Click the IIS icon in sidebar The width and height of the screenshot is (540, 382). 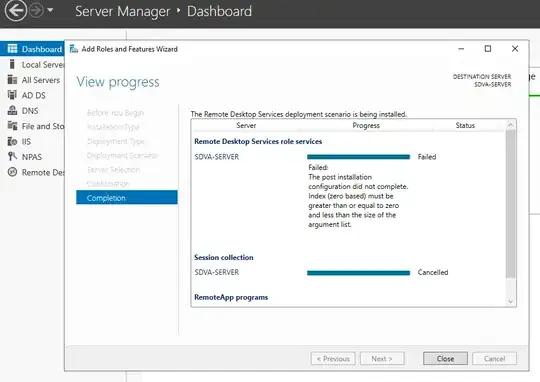click(x=12, y=141)
